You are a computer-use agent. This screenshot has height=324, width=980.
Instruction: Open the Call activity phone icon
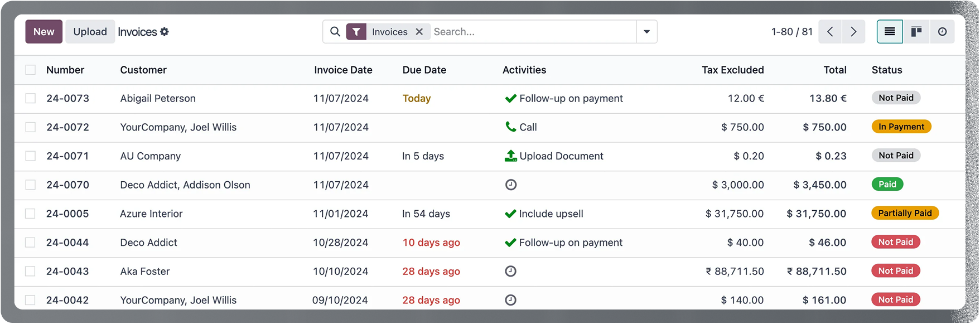click(510, 127)
